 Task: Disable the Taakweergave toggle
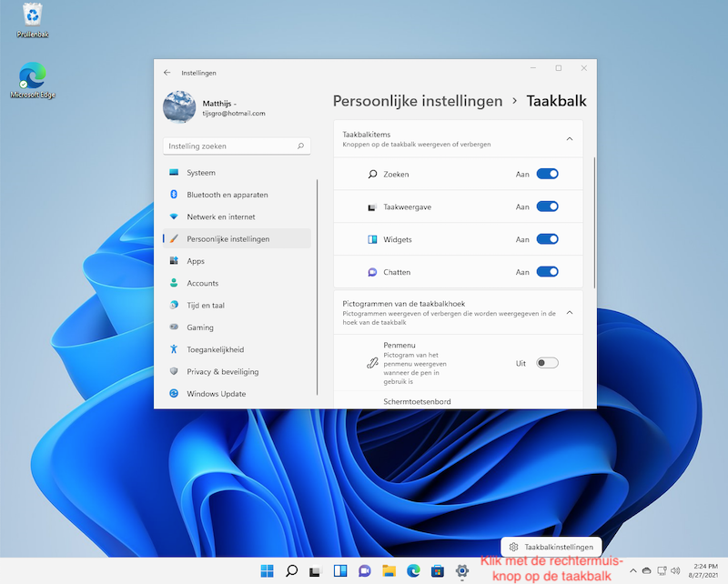[547, 206]
